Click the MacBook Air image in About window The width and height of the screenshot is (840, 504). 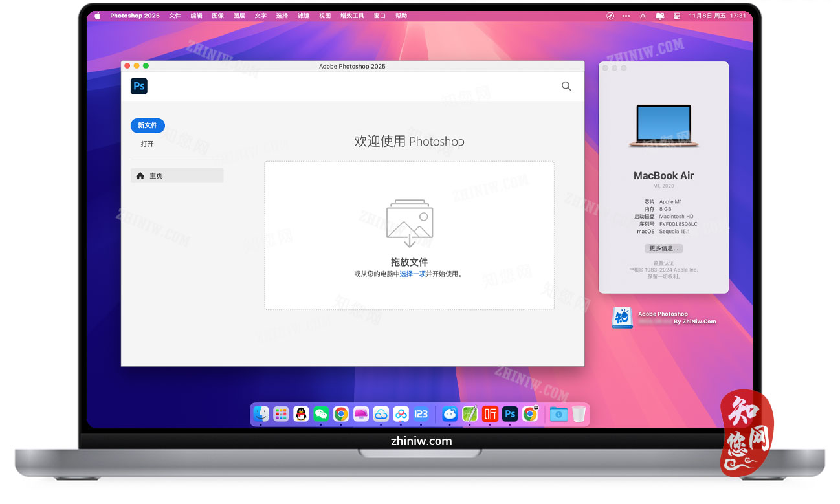tap(663, 126)
